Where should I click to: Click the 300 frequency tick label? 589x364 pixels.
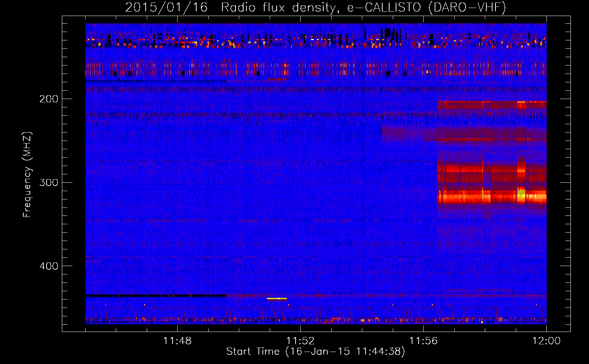(49, 182)
